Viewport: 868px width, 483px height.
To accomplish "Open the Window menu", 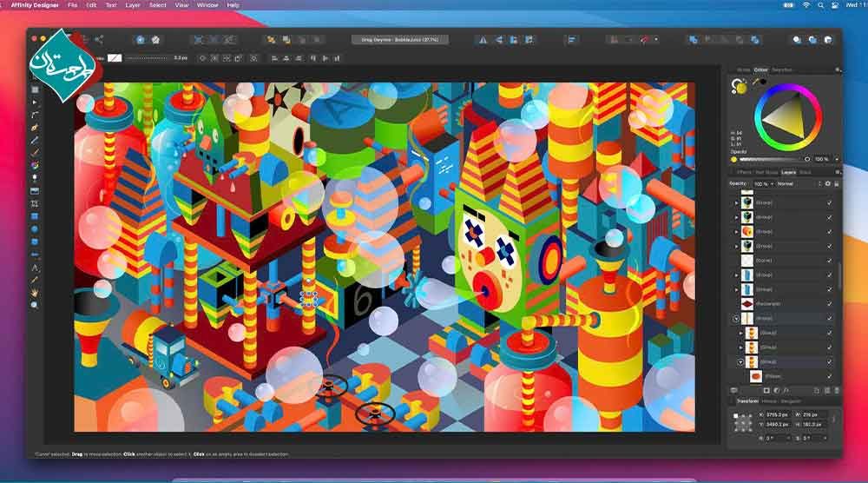I will (207, 5).
